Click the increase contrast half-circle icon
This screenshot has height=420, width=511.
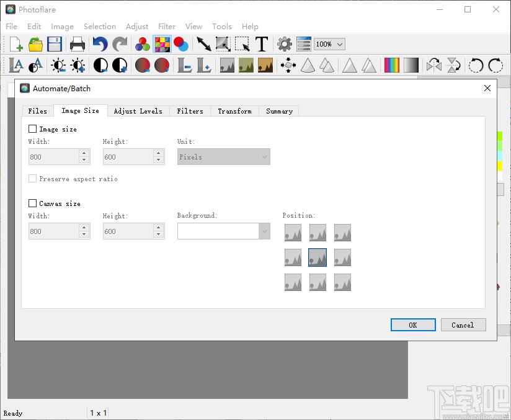120,65
